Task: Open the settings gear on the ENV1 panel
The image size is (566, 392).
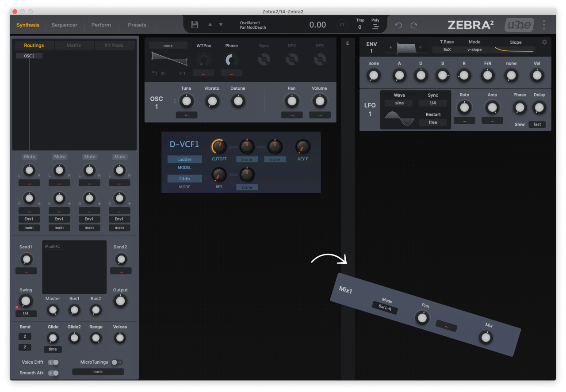Action: 544,41
